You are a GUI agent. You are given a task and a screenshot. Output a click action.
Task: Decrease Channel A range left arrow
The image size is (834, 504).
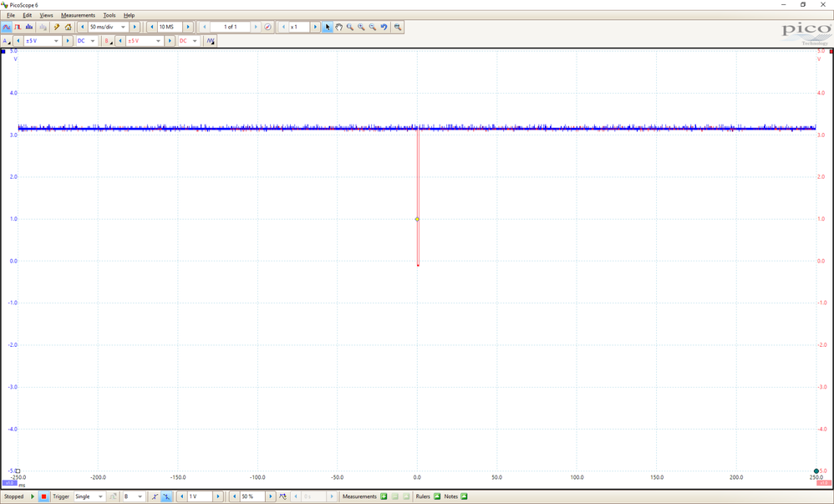tap(18, 41)
